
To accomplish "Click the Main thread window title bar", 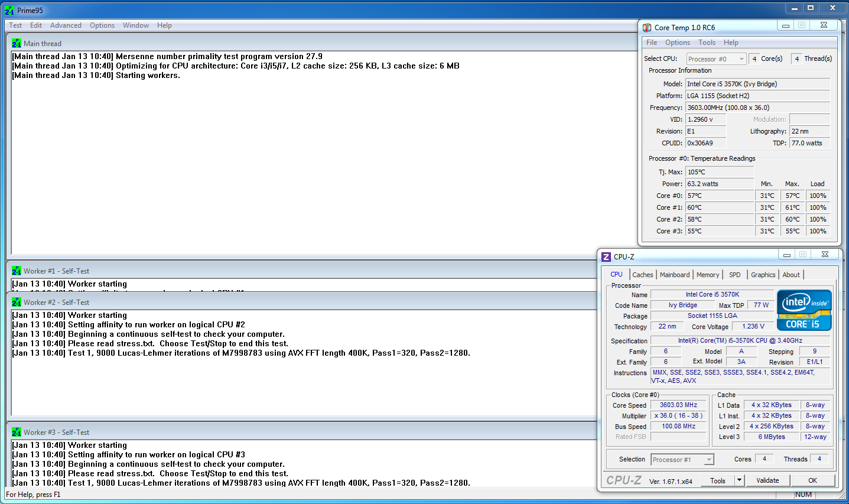I will [322, 43].
